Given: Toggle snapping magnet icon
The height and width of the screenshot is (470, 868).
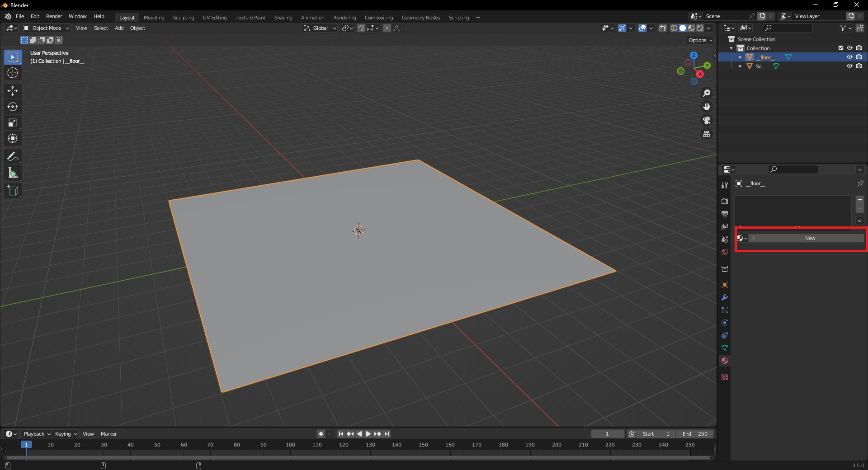Looking at the screenshot, I should 361,28.
